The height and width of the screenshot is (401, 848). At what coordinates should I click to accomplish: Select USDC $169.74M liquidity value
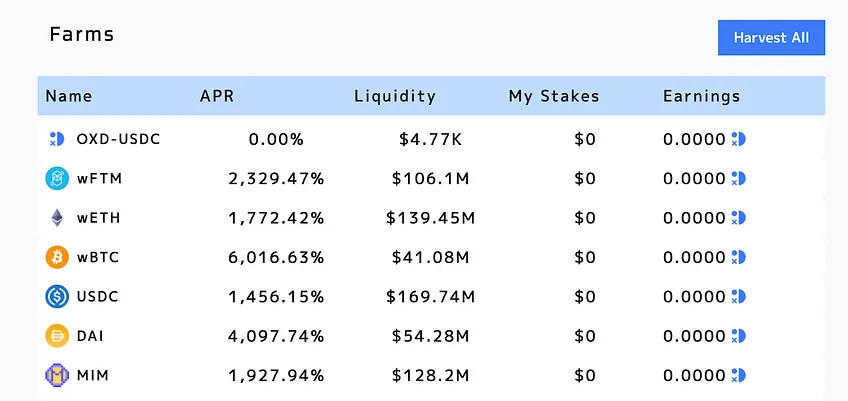coord(430,297)
